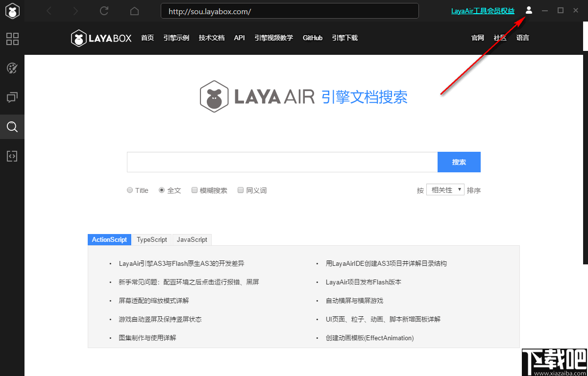The image size is (588, 376).
Task: Enable the 同义词 checkbox
Action: (x=241, y=190)
